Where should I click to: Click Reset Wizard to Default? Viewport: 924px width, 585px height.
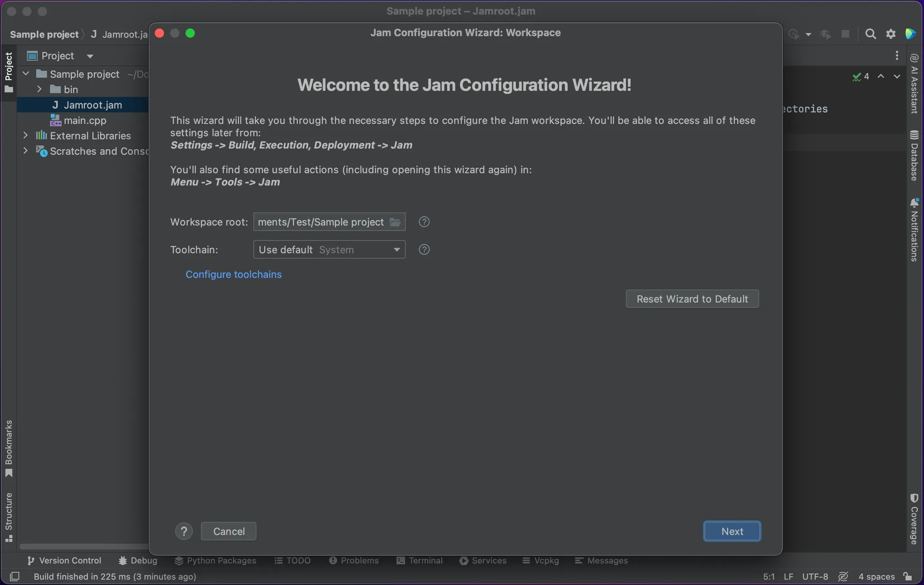click(692, 299)
